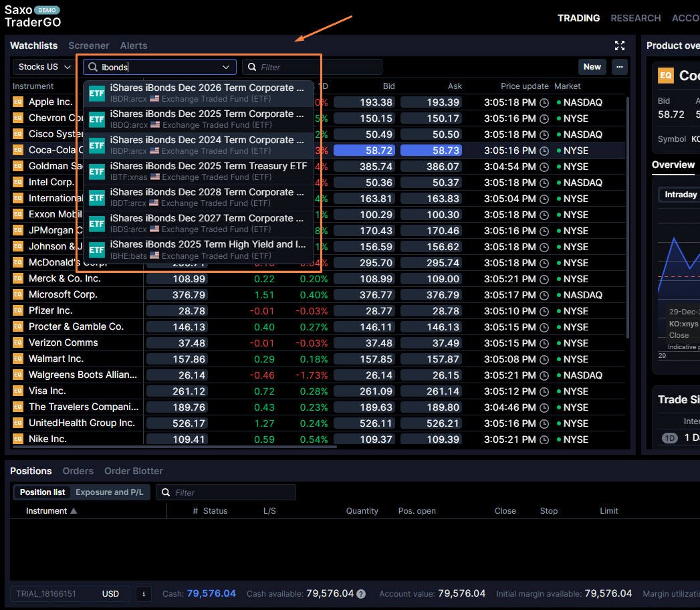Open the three-dot more options menu

620,67
